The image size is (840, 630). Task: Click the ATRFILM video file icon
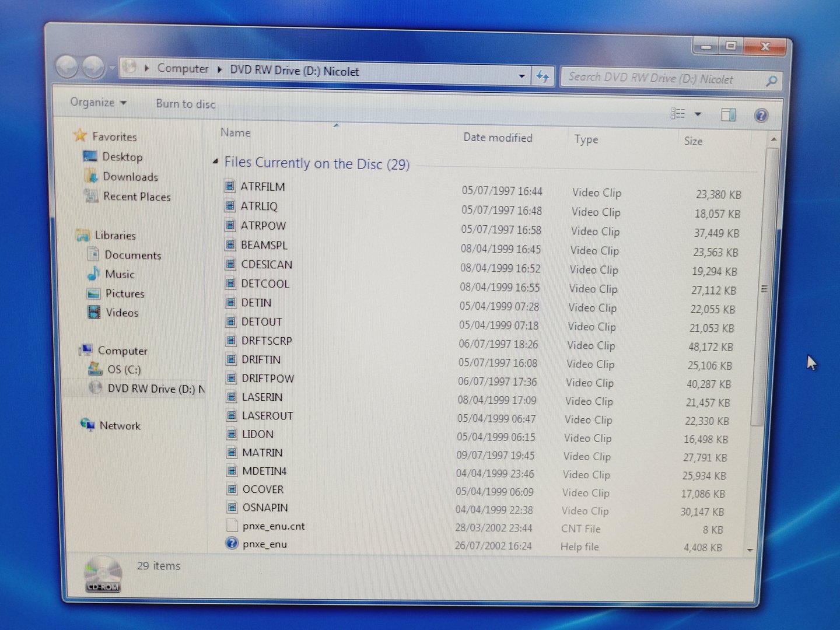pos(230,186)
